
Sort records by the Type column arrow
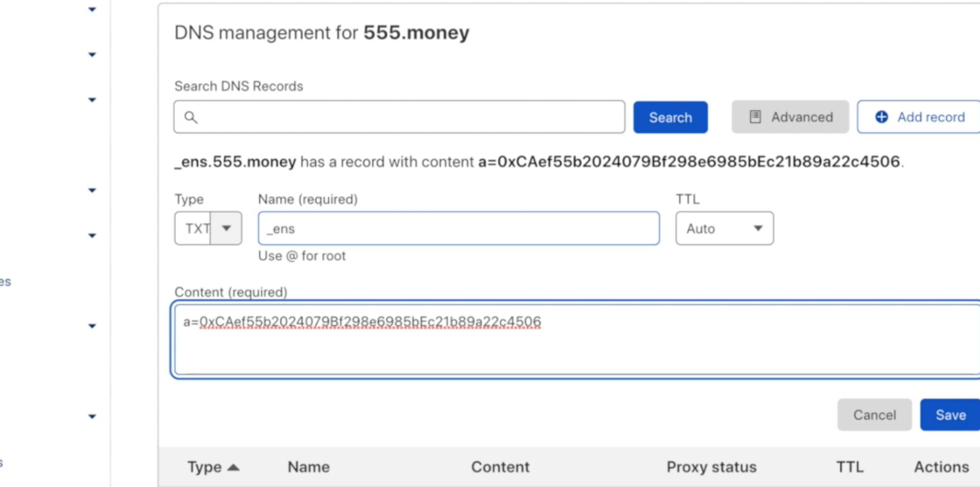tap(234, 467)
